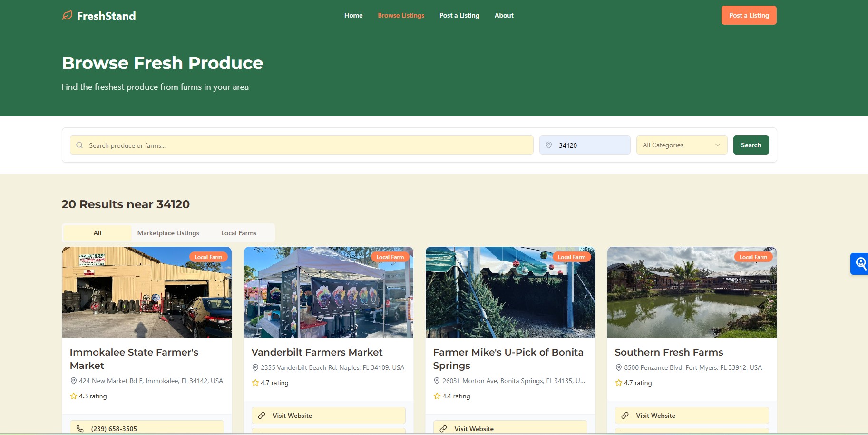The height and width of the screenshot is (435, 868).
Task: Click Farmer Mike's U-Pick of Bonita Springs title
Action: [x=508, y=359]
